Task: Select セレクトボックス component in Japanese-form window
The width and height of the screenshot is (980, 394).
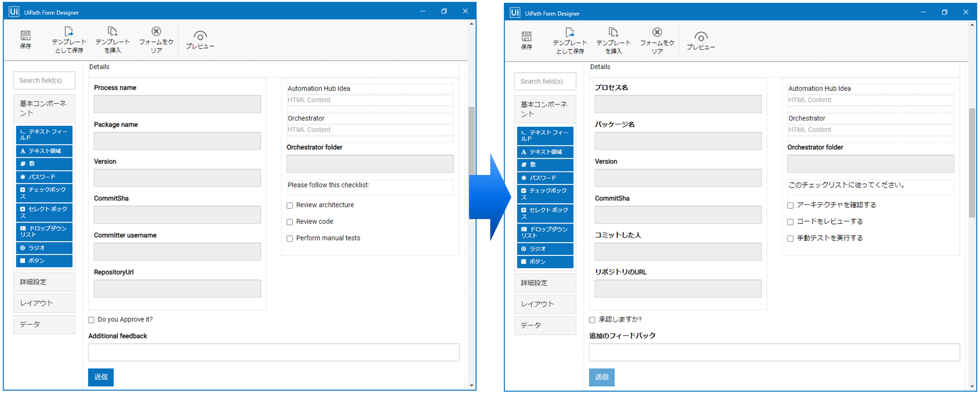Action: point(545,213)
